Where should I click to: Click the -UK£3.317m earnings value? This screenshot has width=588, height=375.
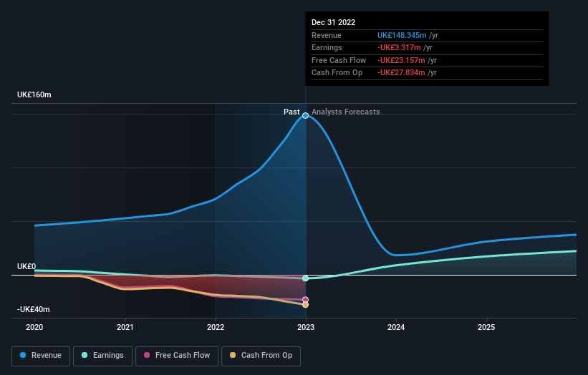coord(399,47)
